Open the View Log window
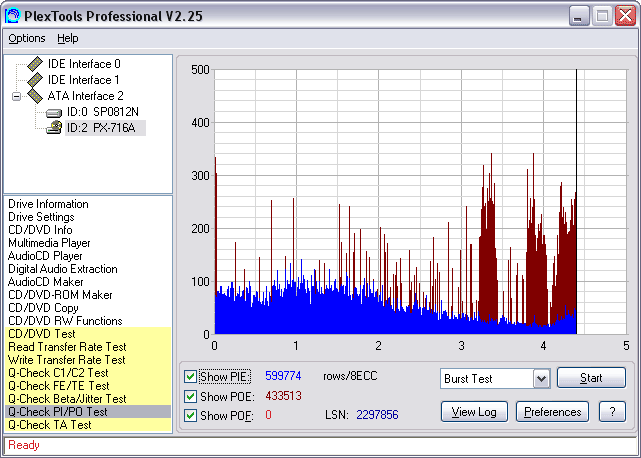The image size is (641, 458). click(474, 412)
